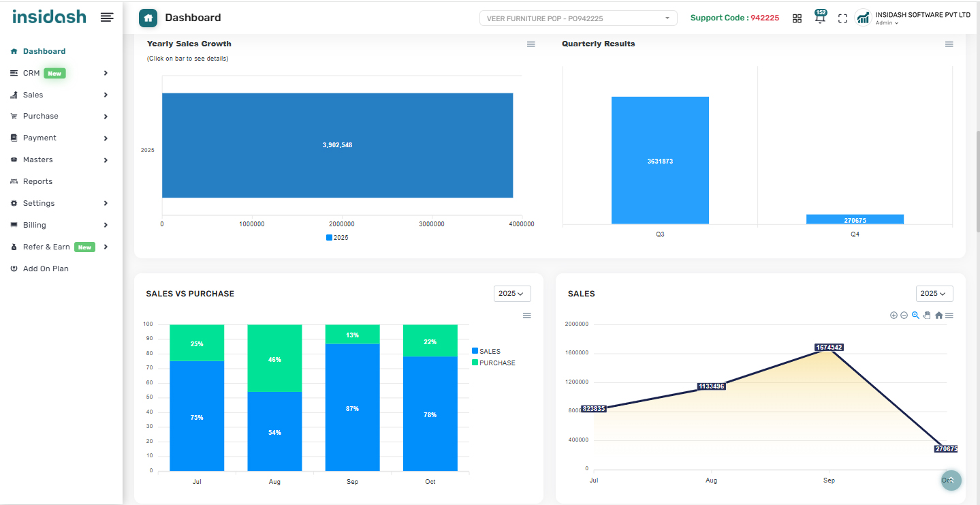Toggle SALES series in chart legend
The height and width of the screenshot is (505, 980).
tap(486, 352)
